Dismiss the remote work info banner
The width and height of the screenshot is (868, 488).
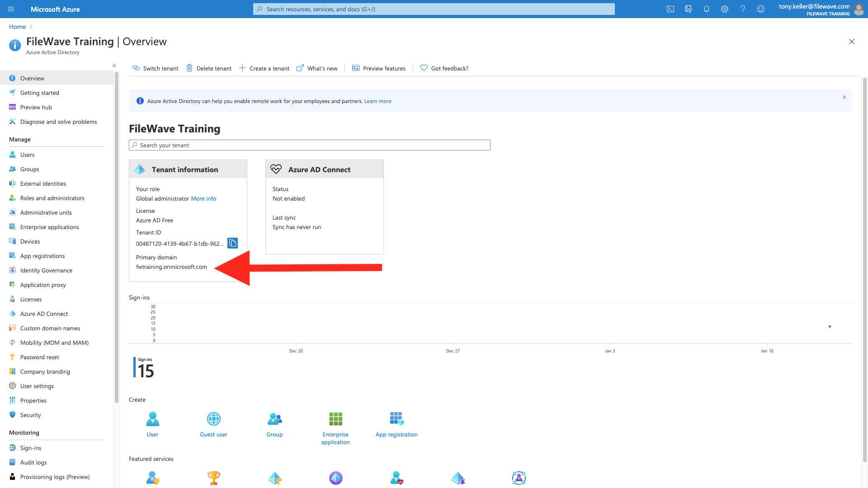point(844,97)
